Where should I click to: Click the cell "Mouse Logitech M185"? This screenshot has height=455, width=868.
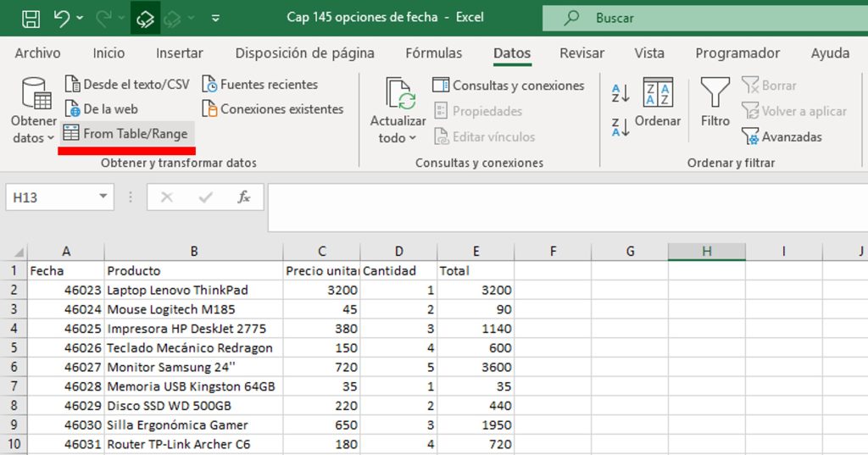coord(194,309)
